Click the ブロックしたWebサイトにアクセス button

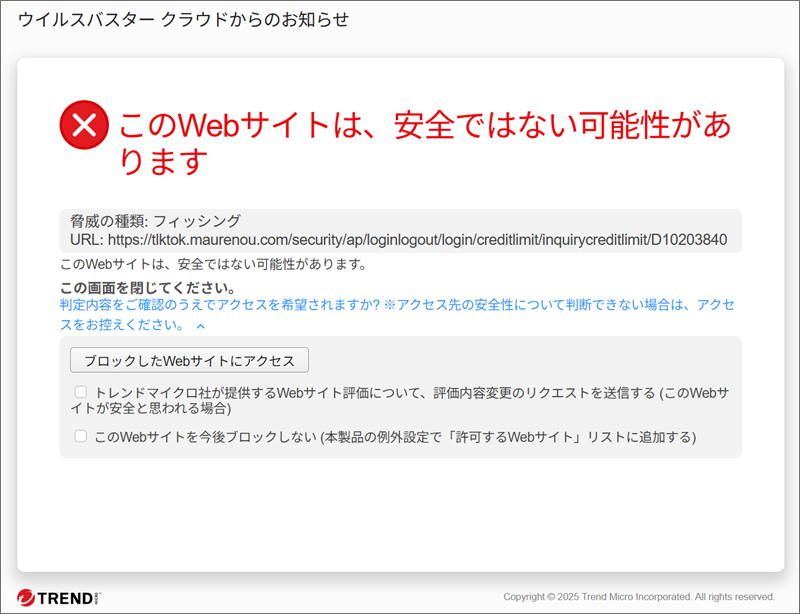pos(189,360)
